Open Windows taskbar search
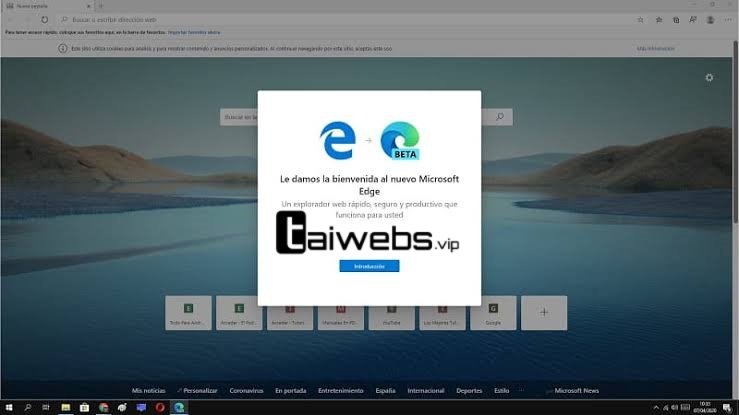The image size is (739, 415). coord(27,407)
